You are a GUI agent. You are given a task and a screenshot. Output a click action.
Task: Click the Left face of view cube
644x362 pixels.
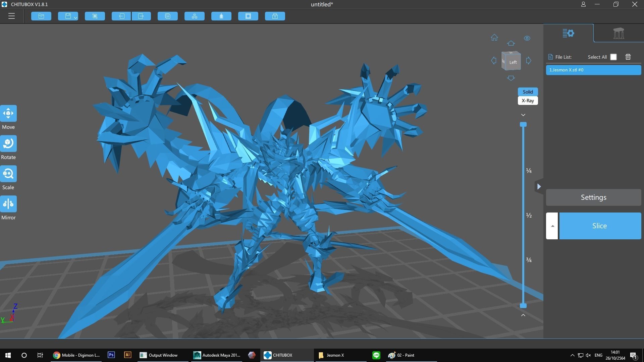pos(513,62)
